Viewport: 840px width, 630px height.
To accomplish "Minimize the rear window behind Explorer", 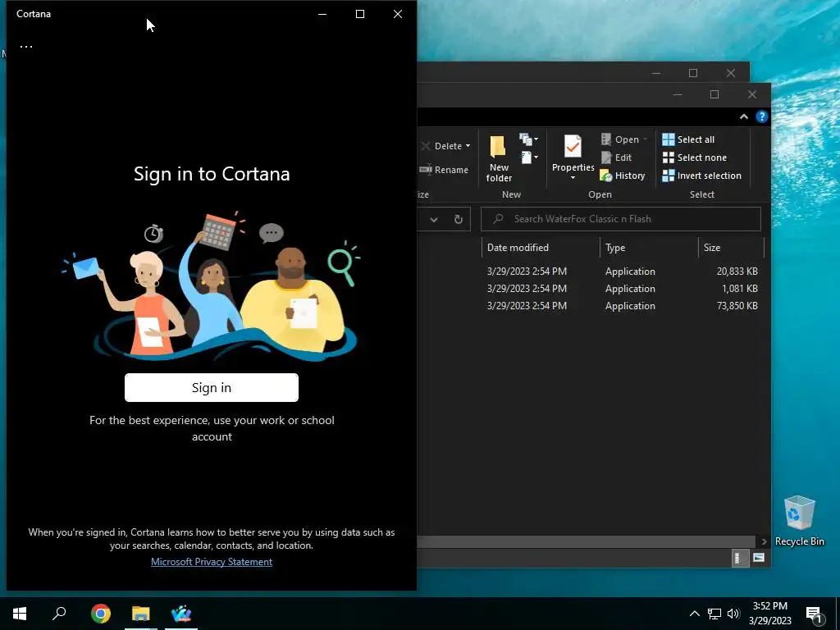I will 656,73.
